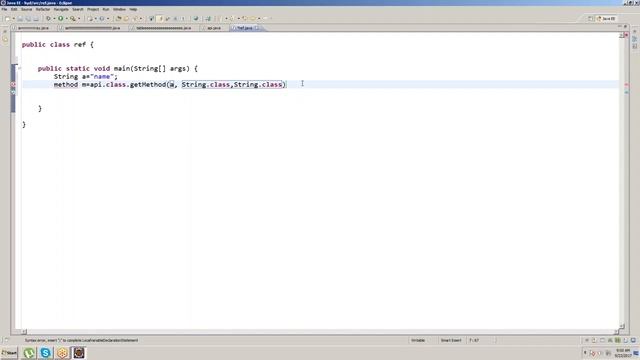
Task: Click the red error indicator at ruler top
Action: click(627, 36)
